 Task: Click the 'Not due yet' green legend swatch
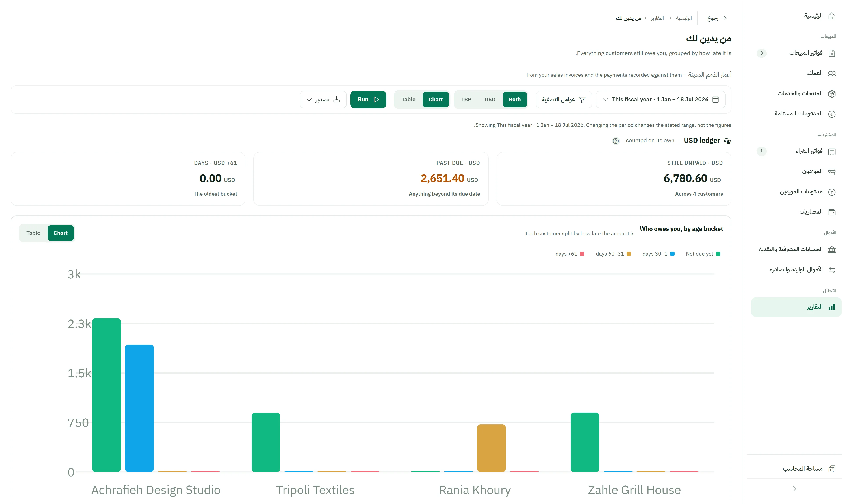[718, 254]
